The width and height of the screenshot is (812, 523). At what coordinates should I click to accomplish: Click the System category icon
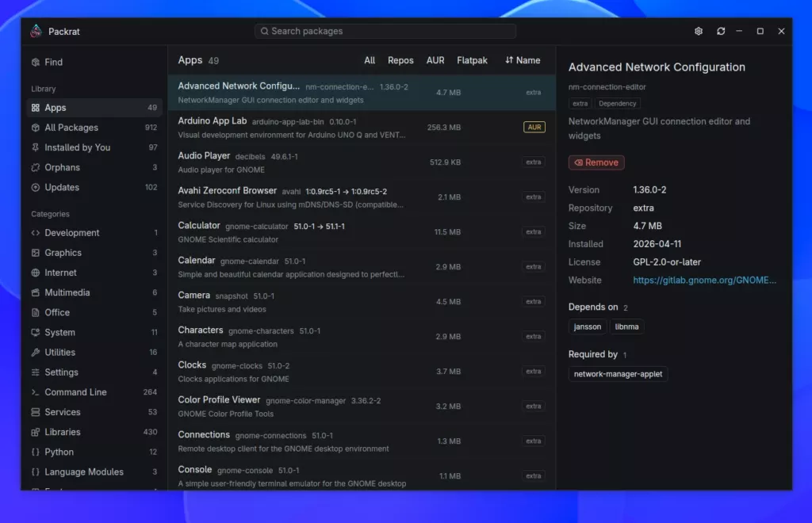[35, 333]
